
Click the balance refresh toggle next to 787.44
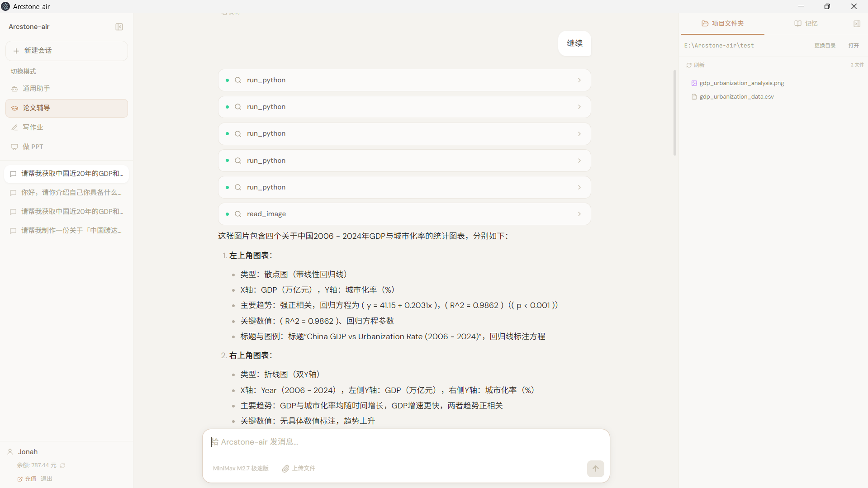[62, 465]
